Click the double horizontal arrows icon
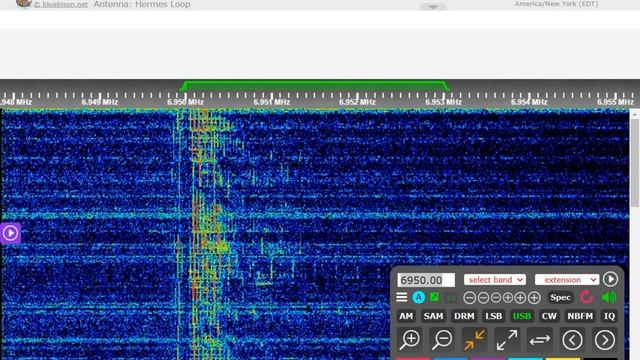This screenshot has width=640, height=360. [540, 340]
